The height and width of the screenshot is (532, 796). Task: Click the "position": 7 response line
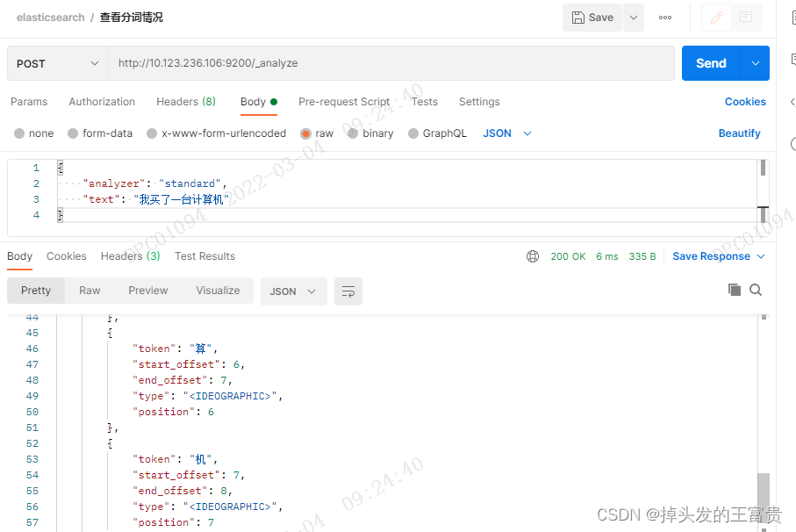coord(174,522)
